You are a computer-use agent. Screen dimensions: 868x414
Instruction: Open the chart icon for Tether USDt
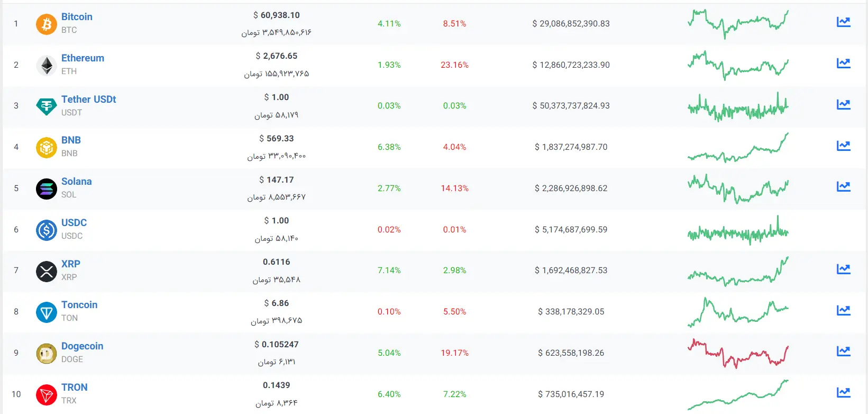844,104
